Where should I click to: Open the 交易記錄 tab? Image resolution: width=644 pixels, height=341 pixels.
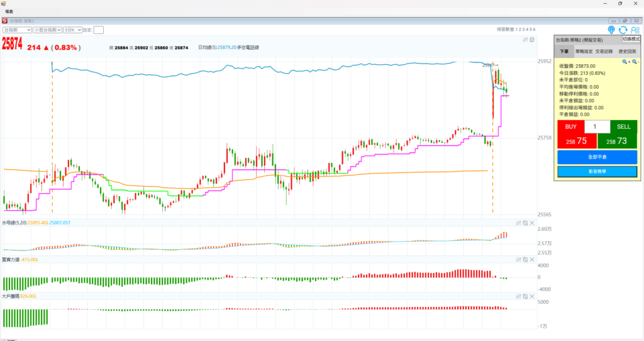pyautogui.click(x=604, y=52)
